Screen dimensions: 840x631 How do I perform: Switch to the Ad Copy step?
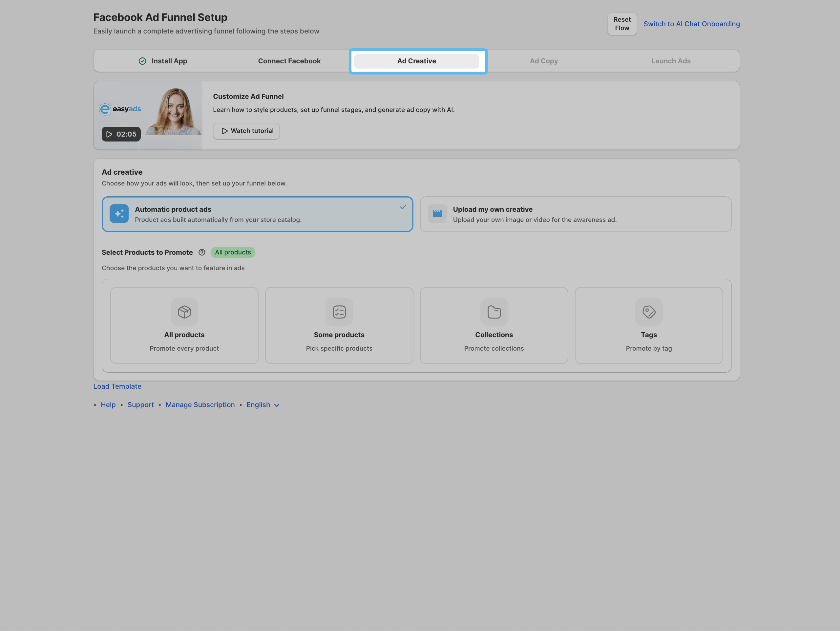(544, 61)
